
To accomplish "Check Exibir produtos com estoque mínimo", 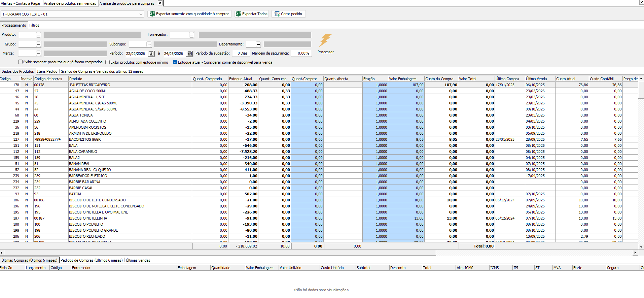I will pos(108,62).
